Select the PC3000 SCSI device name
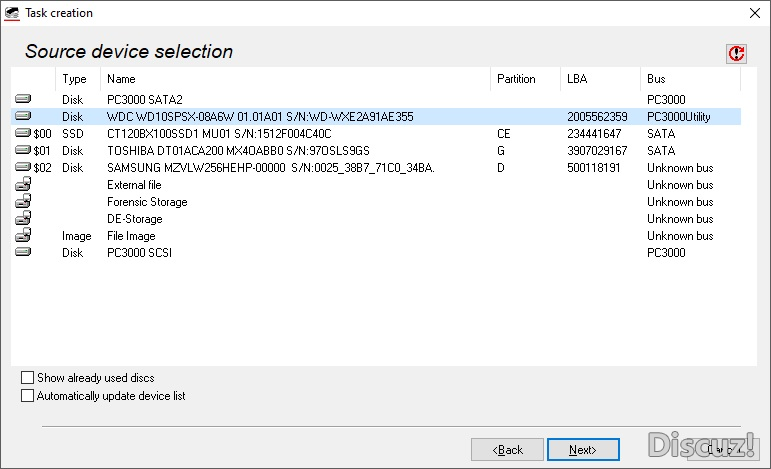 [x=139, y=253]
